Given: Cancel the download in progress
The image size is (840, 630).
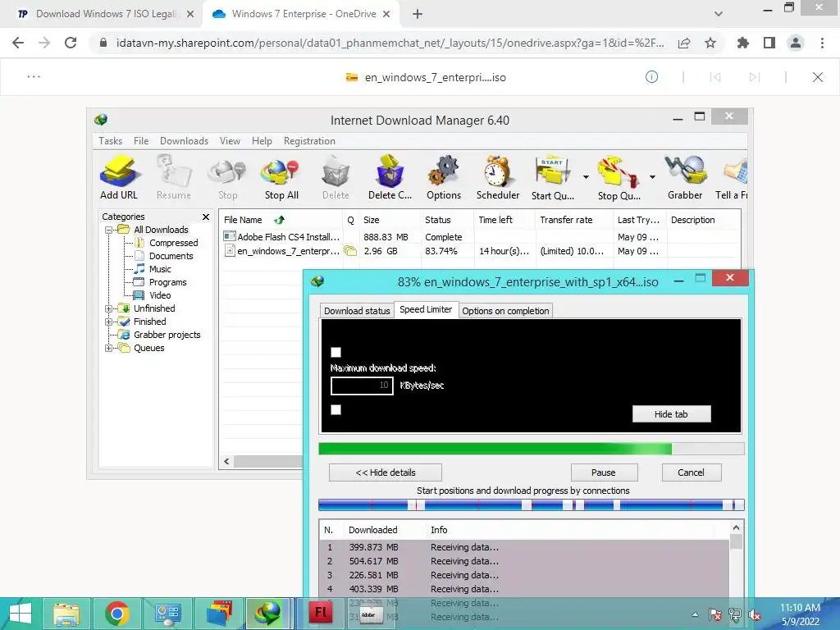Looking at the screenshot, I should (x=691, y=472).
